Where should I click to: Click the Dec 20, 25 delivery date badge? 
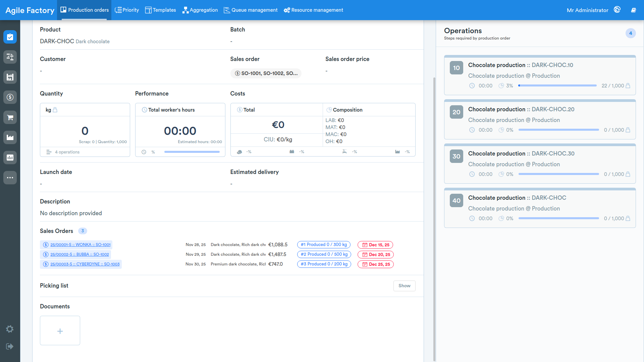coord(376,254)
